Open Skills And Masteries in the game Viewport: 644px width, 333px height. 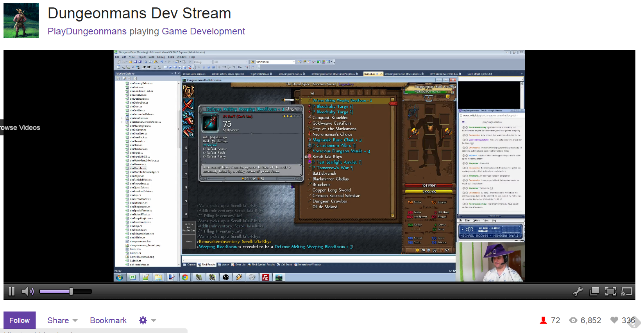189,227
